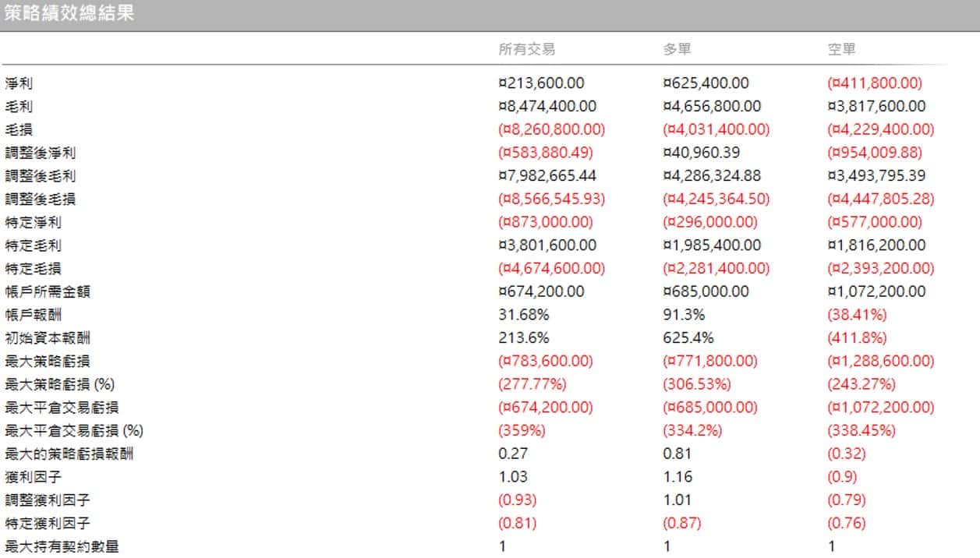This screenshot has height=558, width=980.
Task: Click the (277.77%) drawdown percentage value
Action: point(532,385)
